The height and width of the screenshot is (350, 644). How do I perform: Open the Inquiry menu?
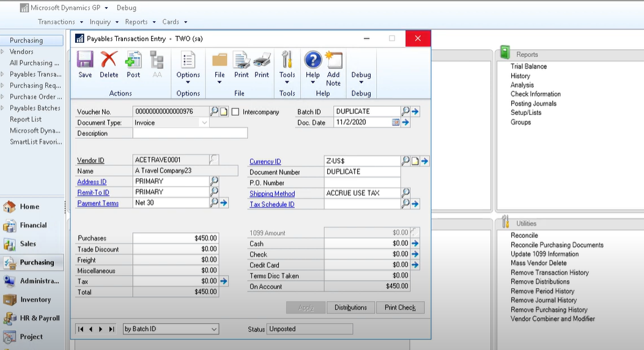(103, 22)
